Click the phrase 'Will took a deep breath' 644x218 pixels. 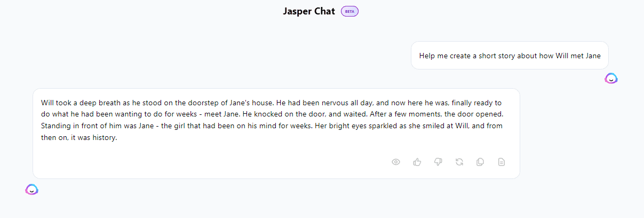(78, 103)
